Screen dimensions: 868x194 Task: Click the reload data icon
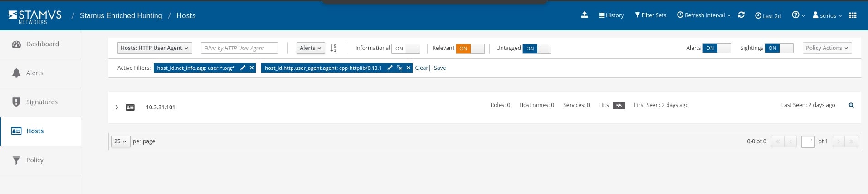click(741, 15)
